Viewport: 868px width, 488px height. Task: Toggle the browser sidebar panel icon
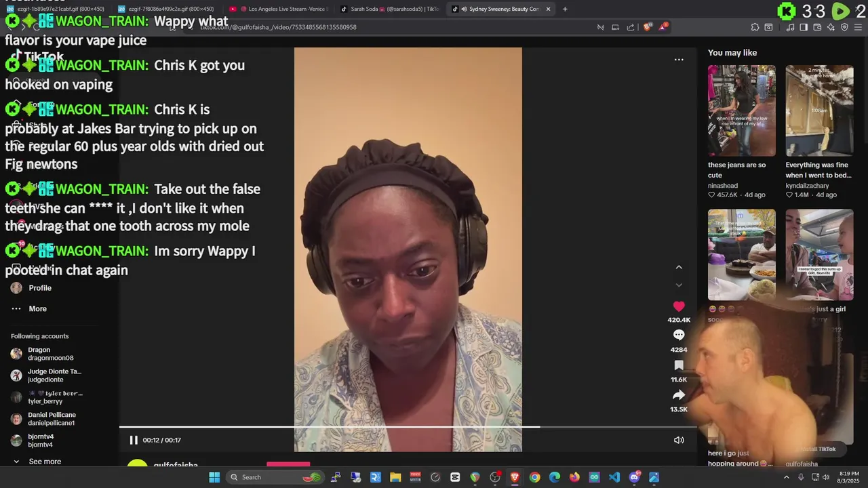click(x=804, y=27)
